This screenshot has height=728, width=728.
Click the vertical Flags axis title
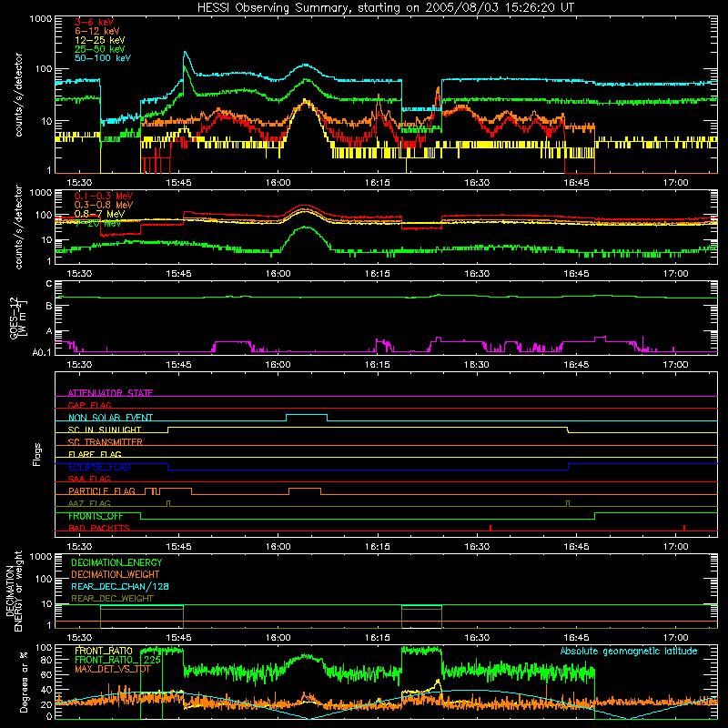click(x=37, y=454)
